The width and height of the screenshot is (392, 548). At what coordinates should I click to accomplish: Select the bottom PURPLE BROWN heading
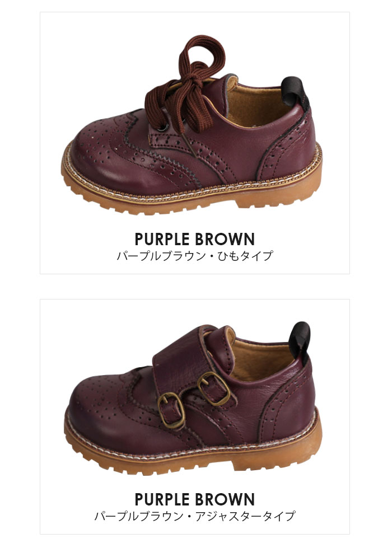pyautogui.click(x=195, y=499)
